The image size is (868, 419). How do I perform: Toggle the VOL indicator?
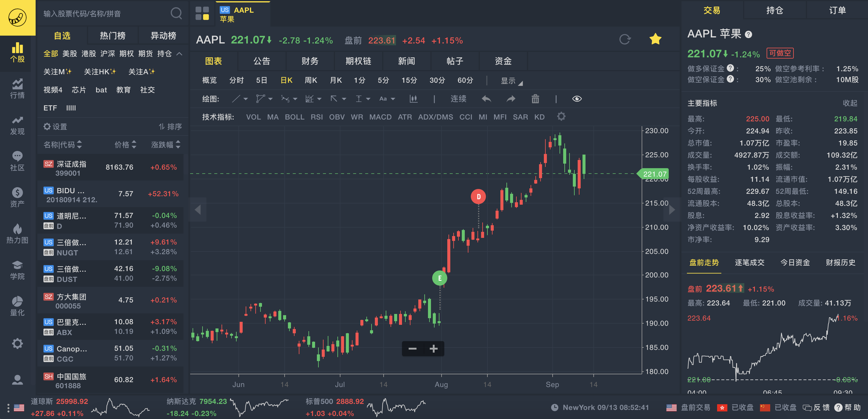pyautogui.click(x=254, y=117)
